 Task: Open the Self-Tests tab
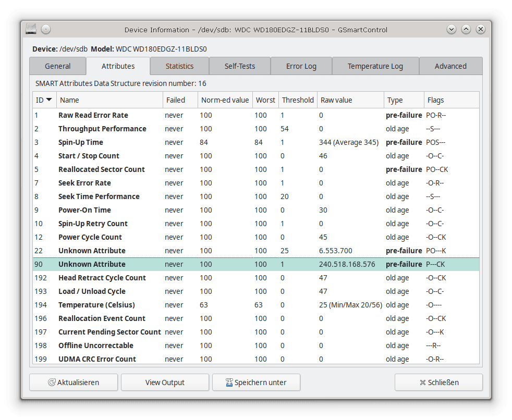tap(240, 66)
